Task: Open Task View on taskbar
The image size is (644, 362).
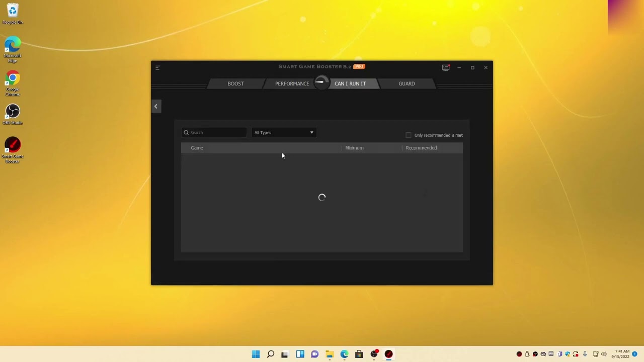Action: (285, 354)
